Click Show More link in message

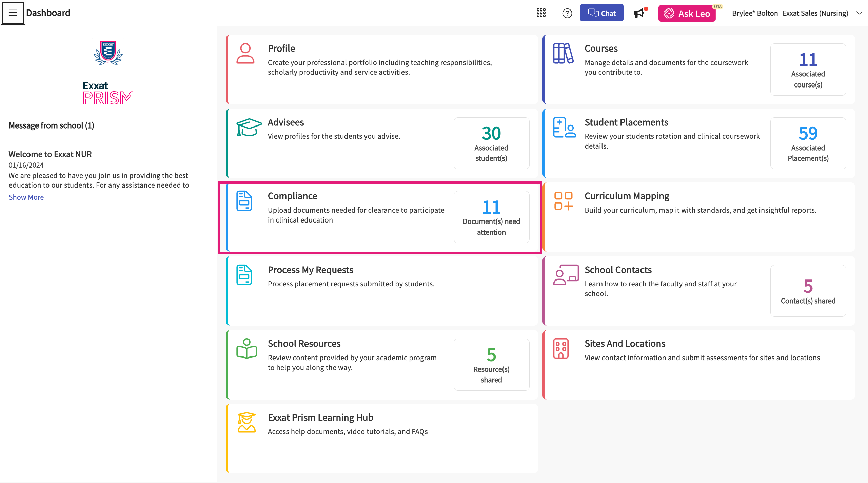pyautogui.click(x=26, y=197)
